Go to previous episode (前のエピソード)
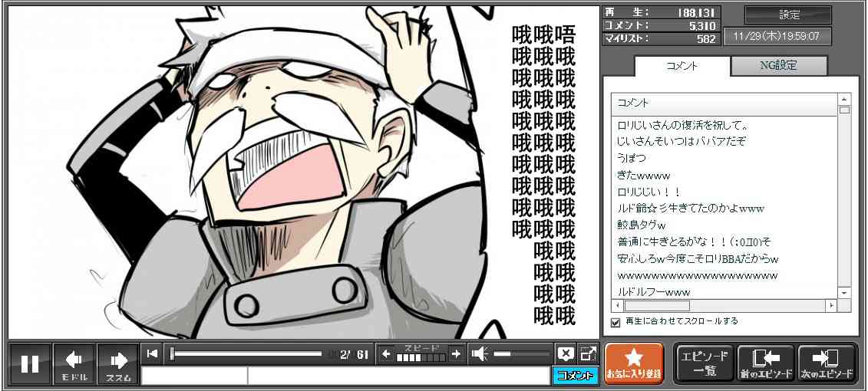The height and width of the screenshot is (391, 868). click(x=765, y=363)
